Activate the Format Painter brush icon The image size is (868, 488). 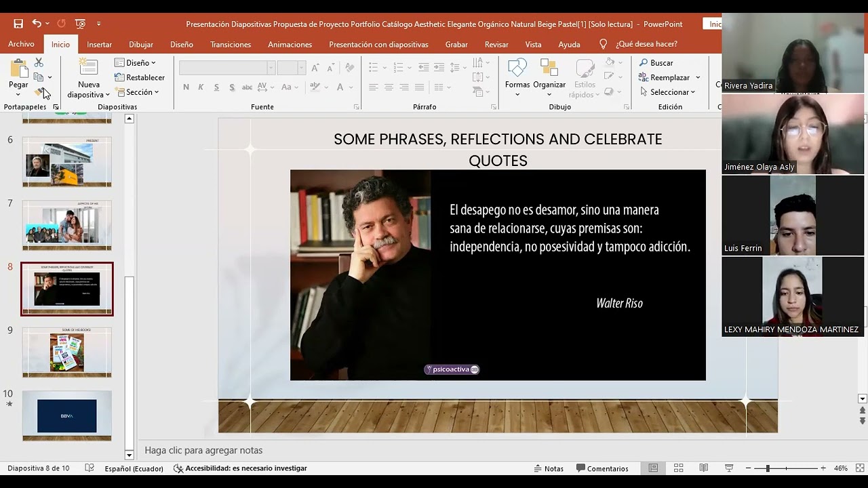[39, 92]
